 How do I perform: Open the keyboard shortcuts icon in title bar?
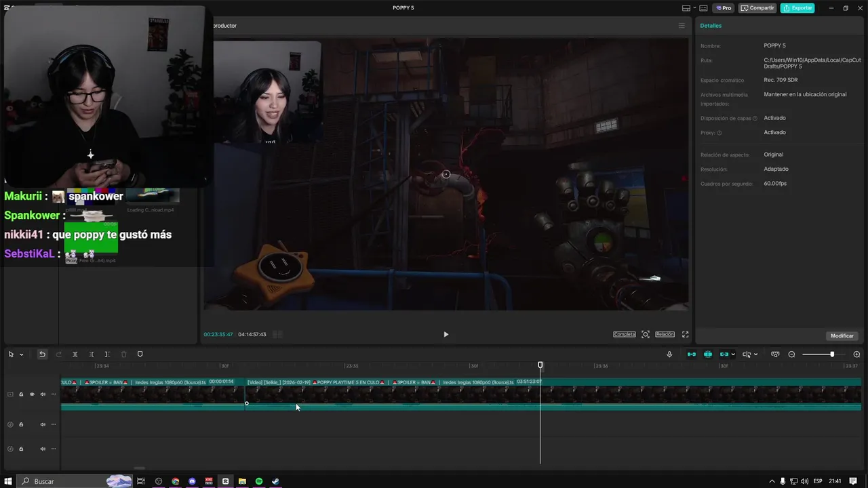(x=703, y=8)
